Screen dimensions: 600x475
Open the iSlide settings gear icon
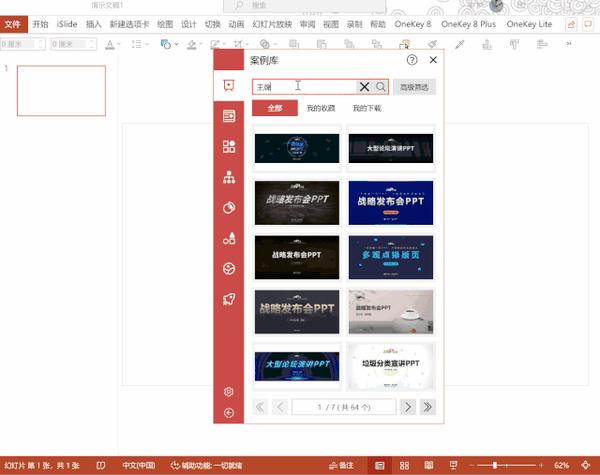[229, 392]
